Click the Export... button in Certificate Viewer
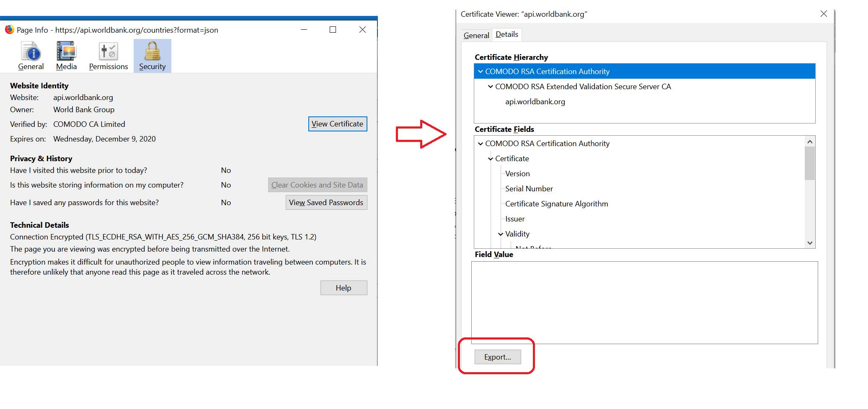868x409 pixels. (x=498, y=357)
